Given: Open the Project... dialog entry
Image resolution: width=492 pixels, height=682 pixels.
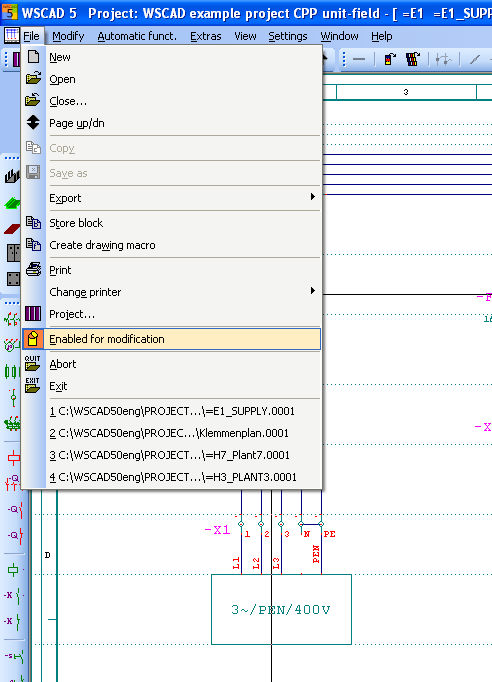Looking at the screenshot, I should [171, 314].
